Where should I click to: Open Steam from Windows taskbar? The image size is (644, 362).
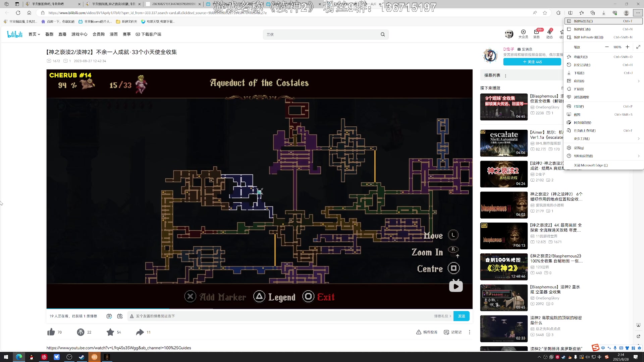[x=82, y=357]
